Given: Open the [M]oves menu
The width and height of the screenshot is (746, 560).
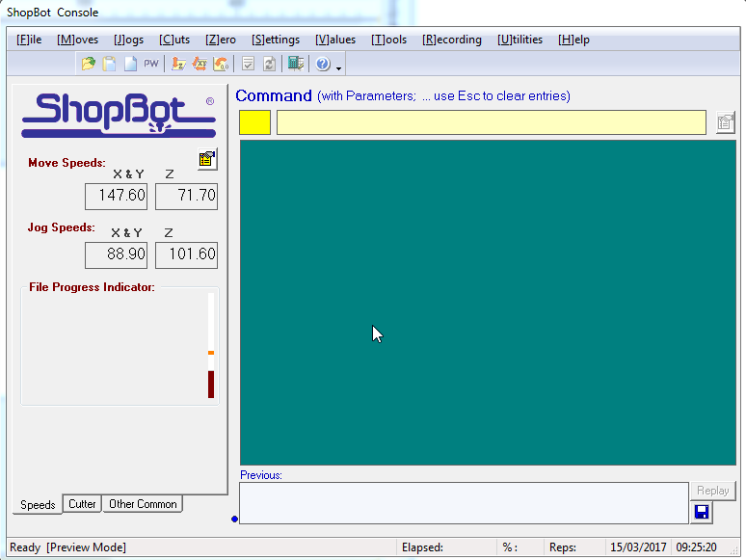Looking at the screenshot, I should pos(77,40).
